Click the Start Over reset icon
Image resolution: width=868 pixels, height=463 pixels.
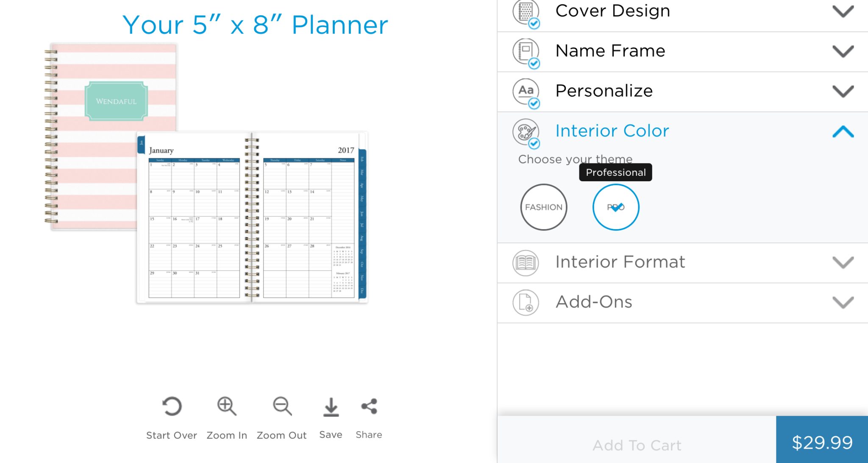pos(172,406)
